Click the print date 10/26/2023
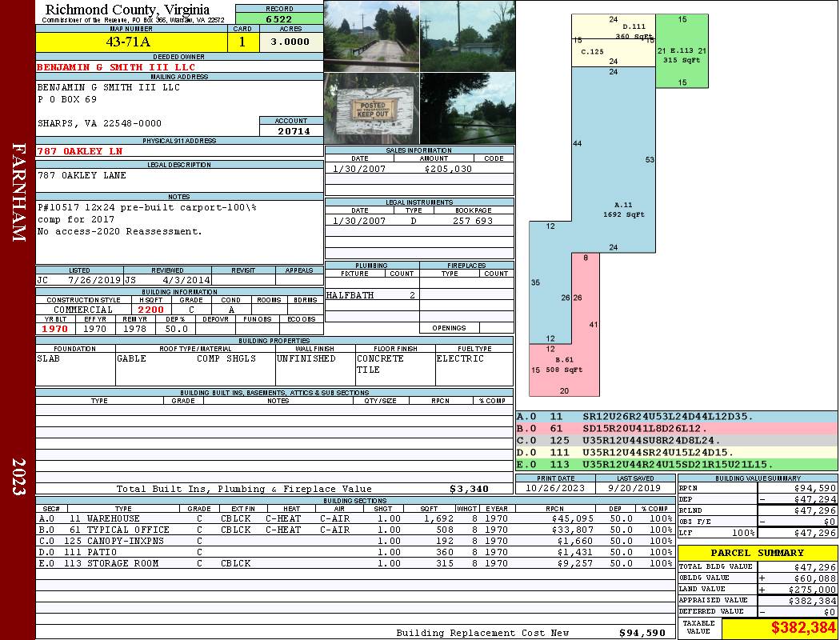840x640 pixels. (555, 488)
